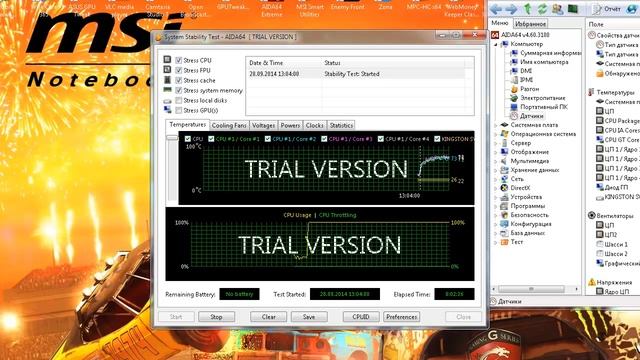Click AIDA64 tree horizontal scrollbar thumb
640x360 pixels.
(x=531, y=289)
